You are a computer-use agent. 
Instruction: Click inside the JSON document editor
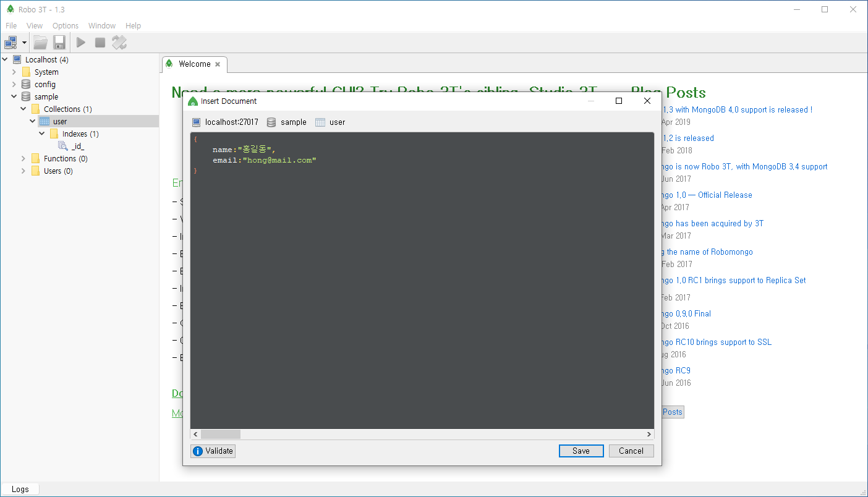pyautogui.click(x=422, y=280)
